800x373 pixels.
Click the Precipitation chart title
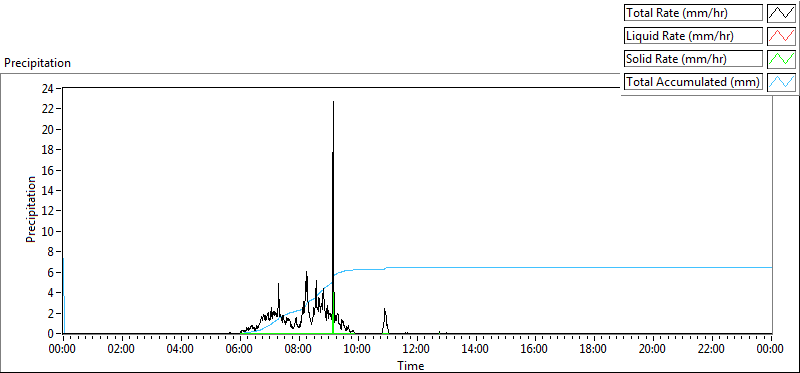tap(37, 63)
